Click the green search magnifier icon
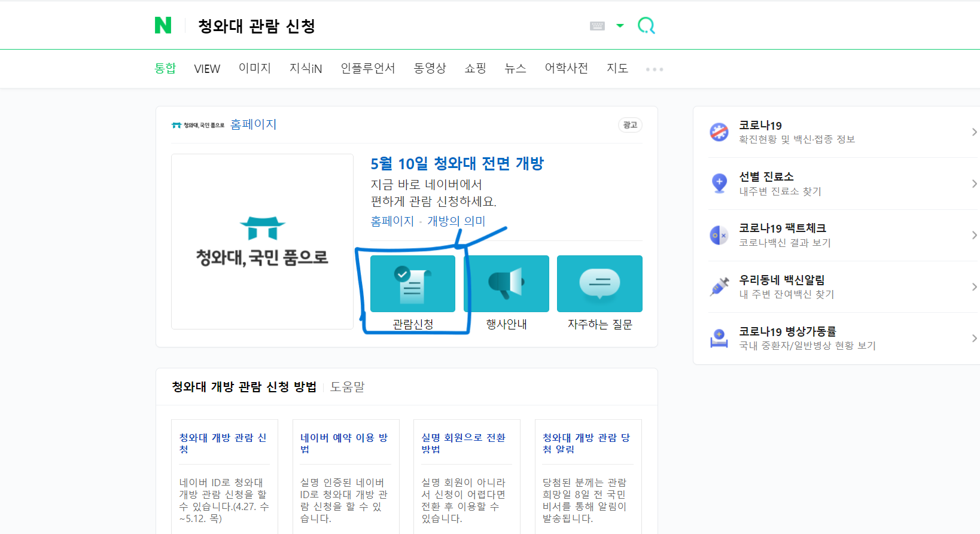The image size is (980, 534). pyautogui.click(x=646, y=25)
